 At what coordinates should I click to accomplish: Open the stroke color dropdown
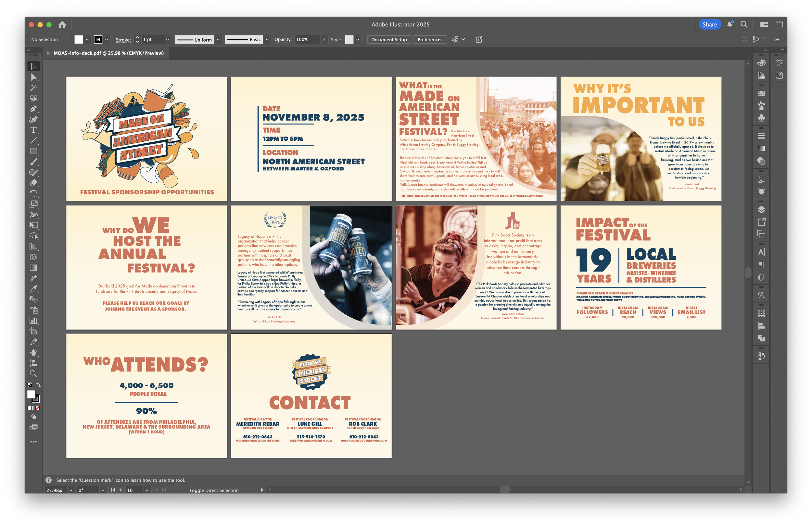[107, 40]
